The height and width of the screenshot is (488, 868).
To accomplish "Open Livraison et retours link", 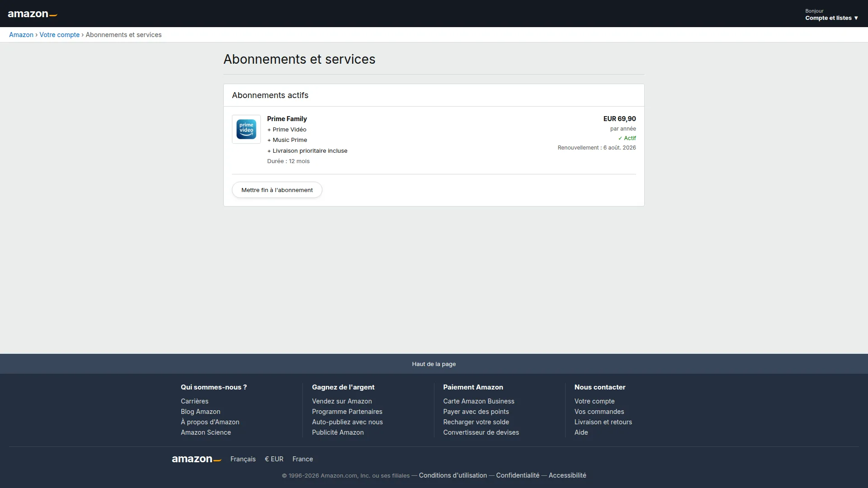I will (603, 422).
